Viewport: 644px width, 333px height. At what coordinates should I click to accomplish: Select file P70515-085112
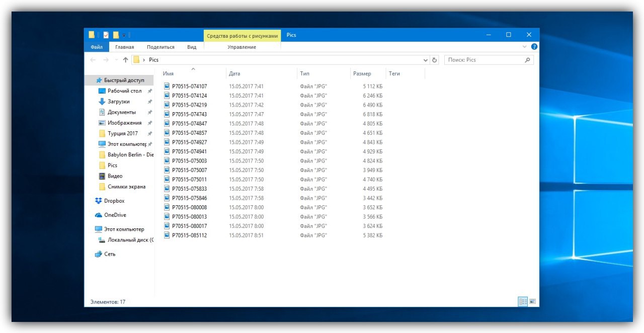189,235
